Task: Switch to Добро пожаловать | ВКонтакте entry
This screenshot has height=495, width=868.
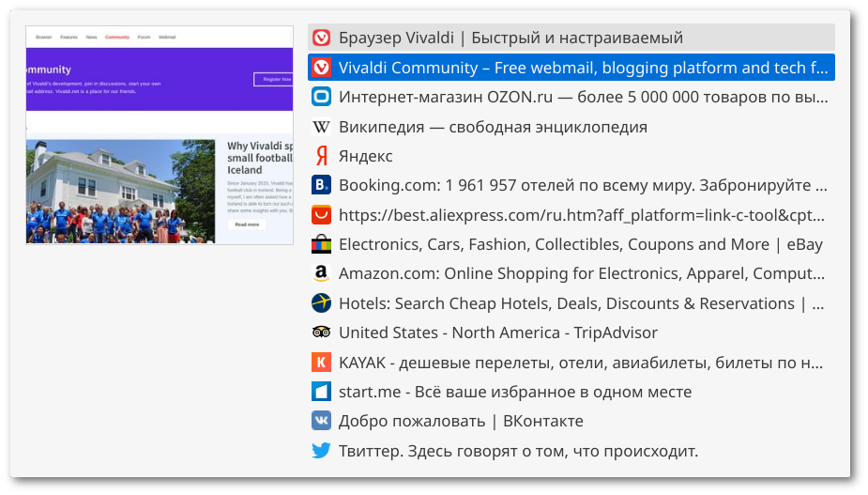Action: [x=571, y=421]
